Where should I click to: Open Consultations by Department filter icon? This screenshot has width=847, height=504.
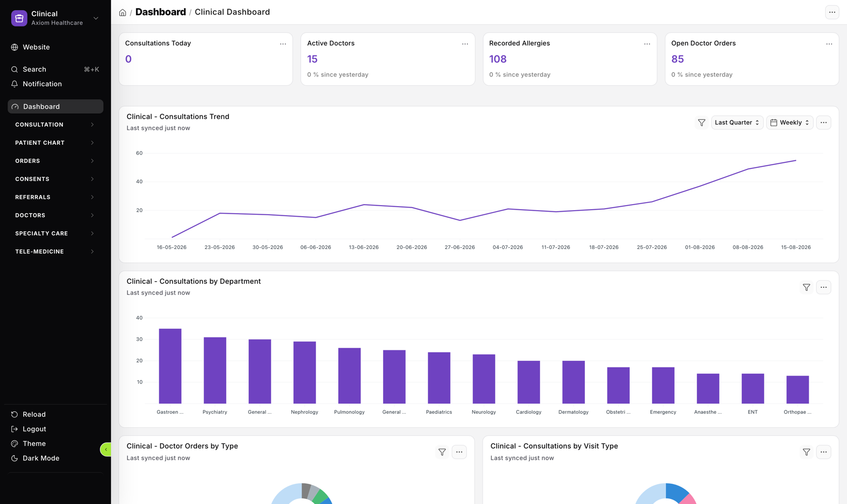pyautogui.click(x=806, y=287)
